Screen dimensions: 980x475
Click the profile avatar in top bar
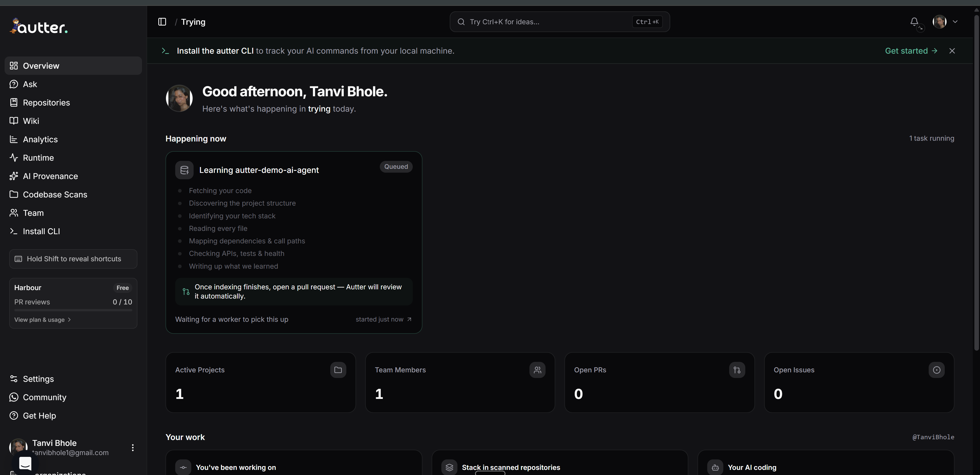click(x=939, y=22)
